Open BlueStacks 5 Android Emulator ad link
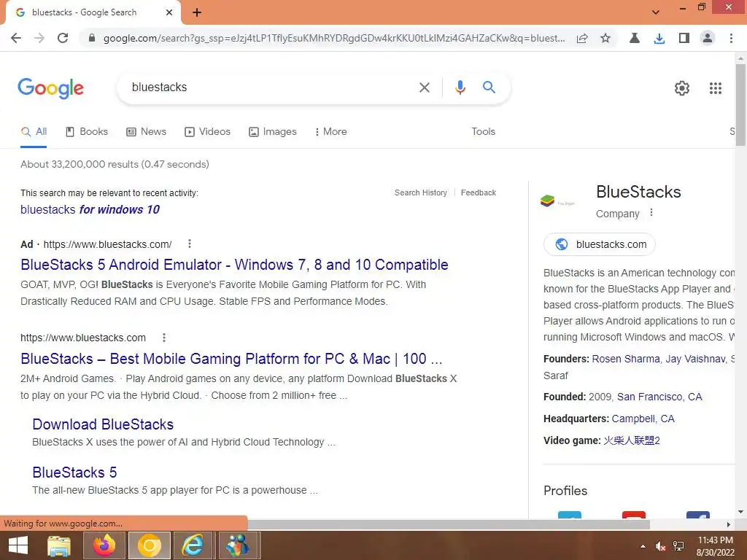Screen dimensions: 747x560 234,265
